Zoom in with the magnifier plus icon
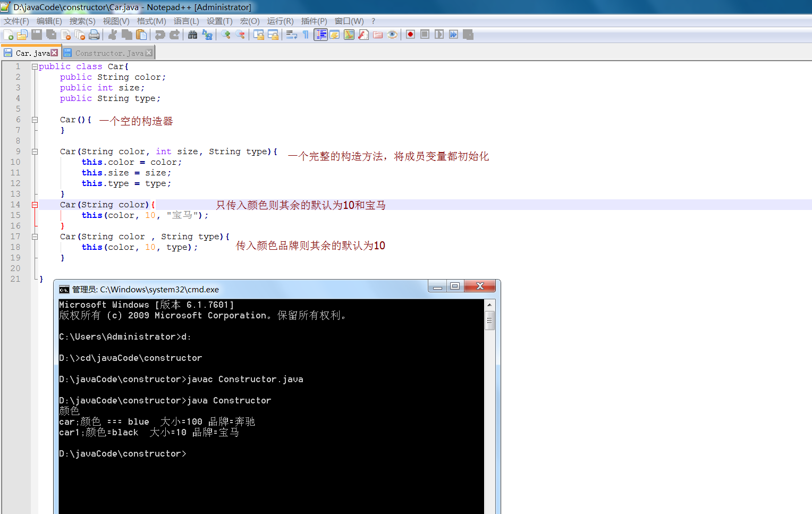The width and height of the screenshot is (812, 514). coord(226,35)
